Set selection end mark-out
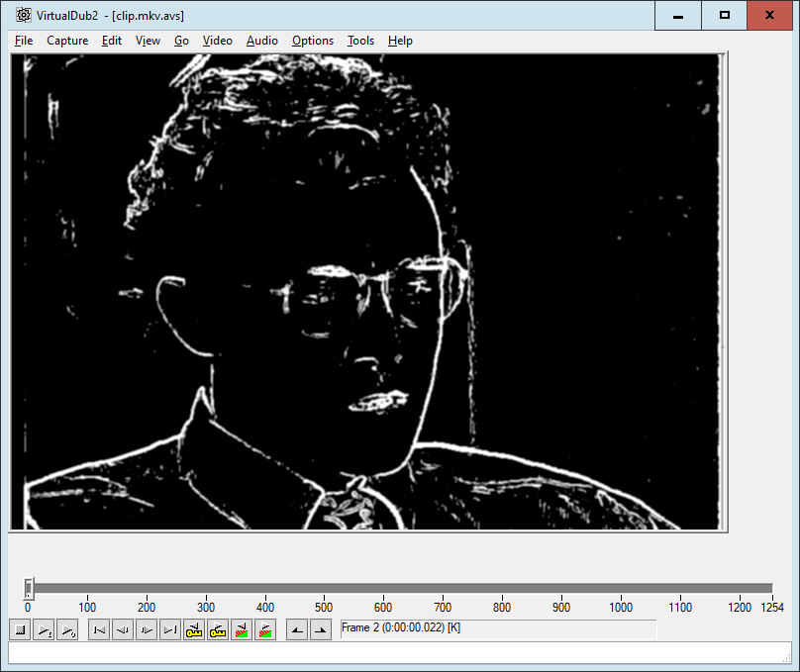This screenshot has width=800, height=672. (x=321, y=629)
